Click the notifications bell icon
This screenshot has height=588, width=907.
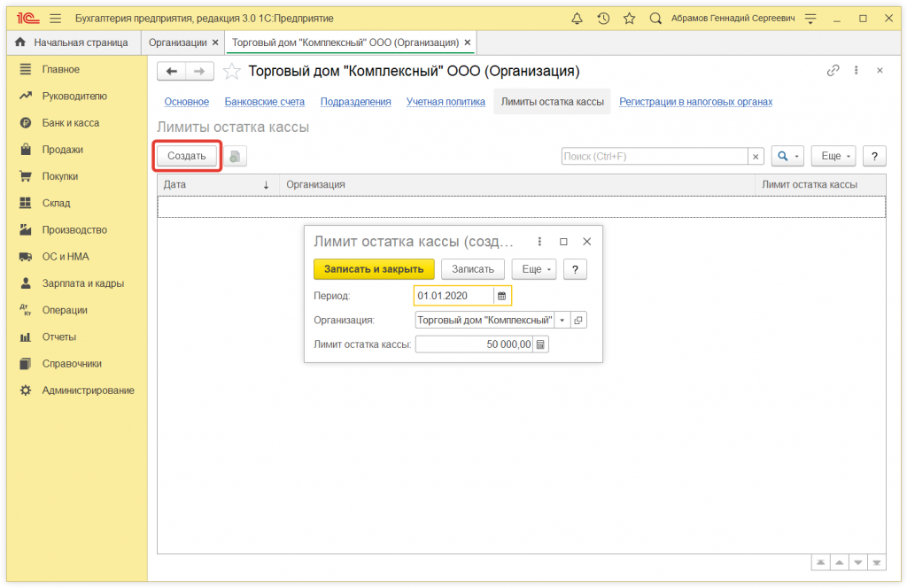[x=578, y=18]
